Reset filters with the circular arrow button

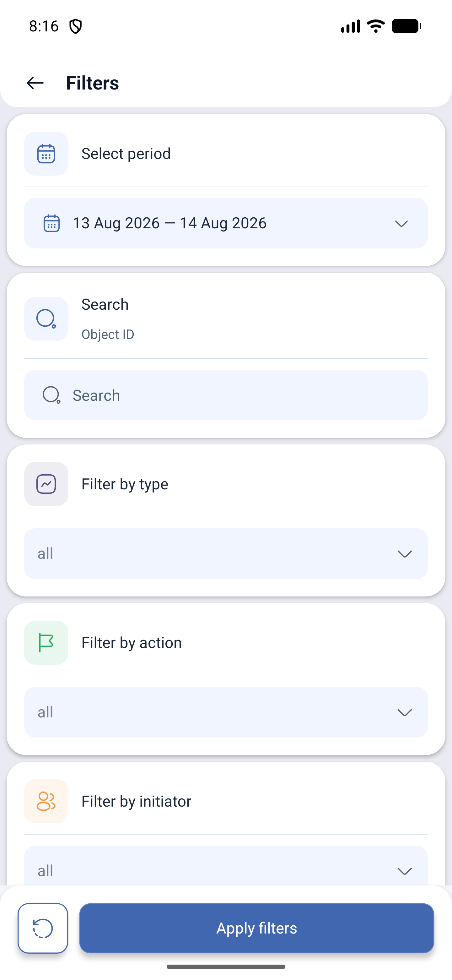tap(43, 928)
